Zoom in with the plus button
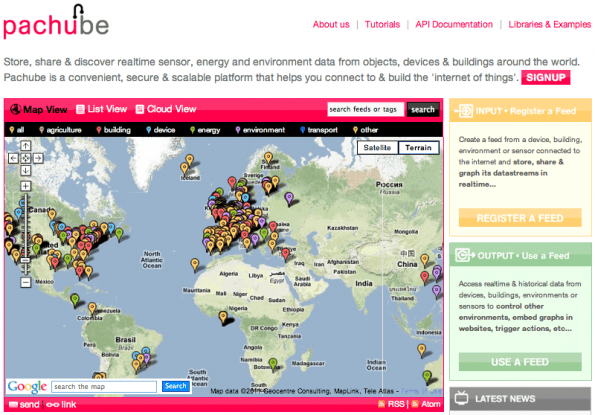Viewport: 595px width, 415px height. pos(25,186)
